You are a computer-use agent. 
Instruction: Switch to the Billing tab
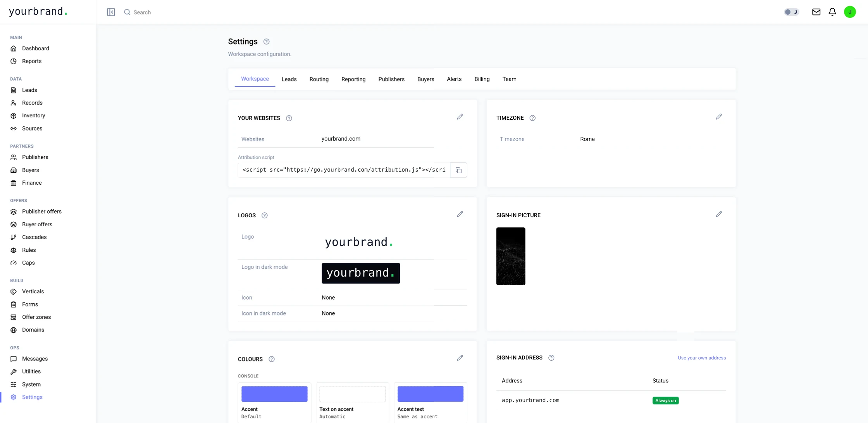tap(482, 79)
